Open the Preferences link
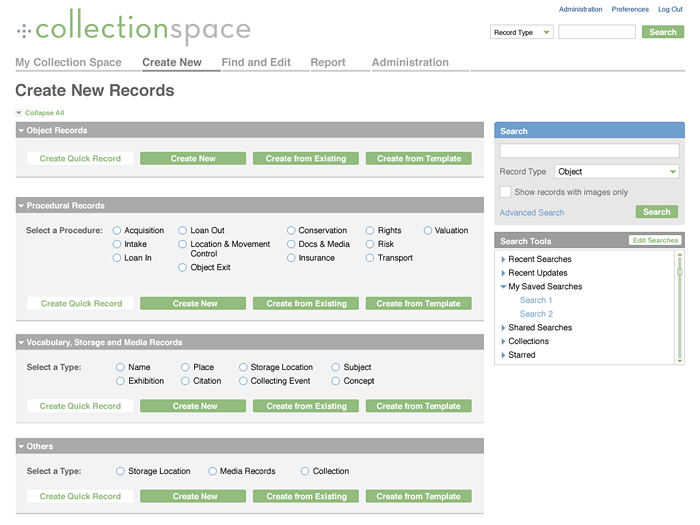 point(630,9)
